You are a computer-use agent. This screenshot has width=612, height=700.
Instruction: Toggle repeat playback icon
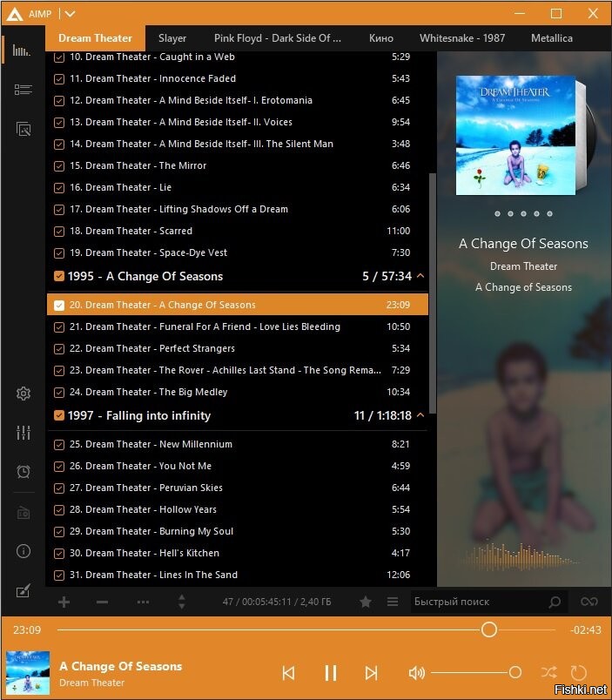579,672
